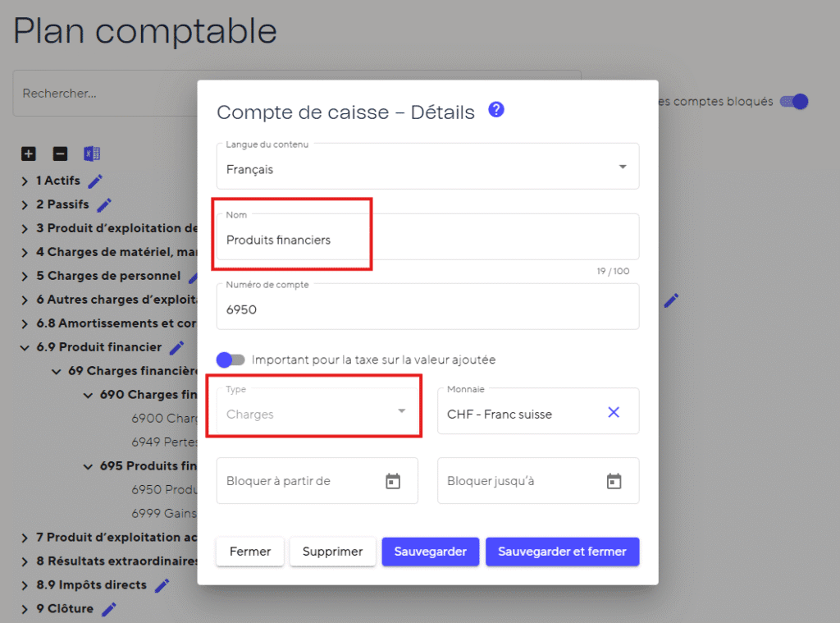Expand the 9 Clôture group
Viewport: 840px width, 623px height.
click(25, 609)
